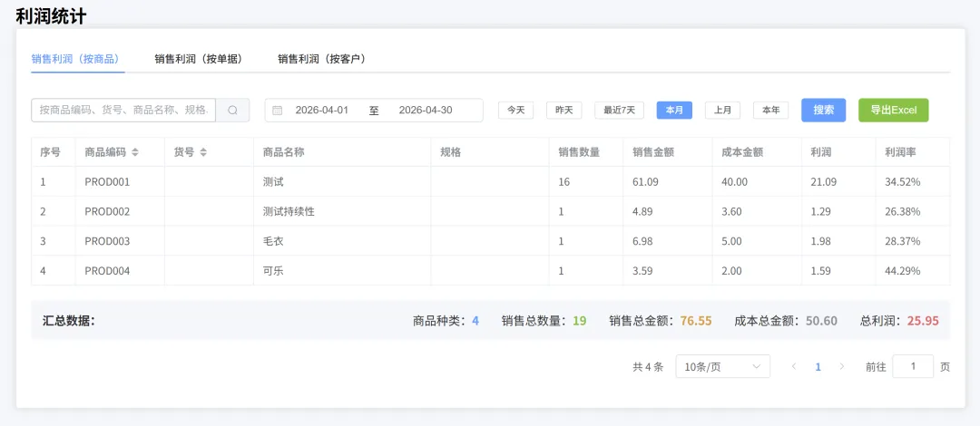980x426 pixels.
Task: Go to next page arrow
Action: (x=841, y=367)
